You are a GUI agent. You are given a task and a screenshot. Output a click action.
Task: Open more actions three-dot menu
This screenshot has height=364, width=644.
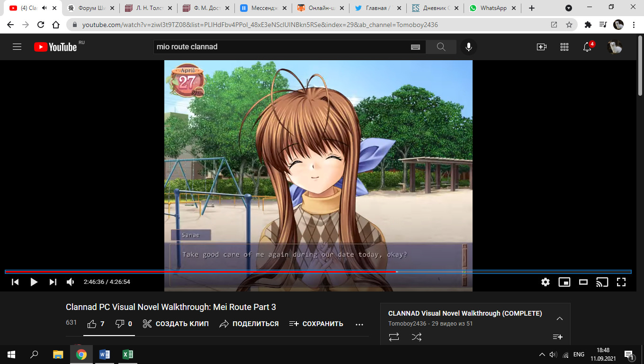(359, 324)
